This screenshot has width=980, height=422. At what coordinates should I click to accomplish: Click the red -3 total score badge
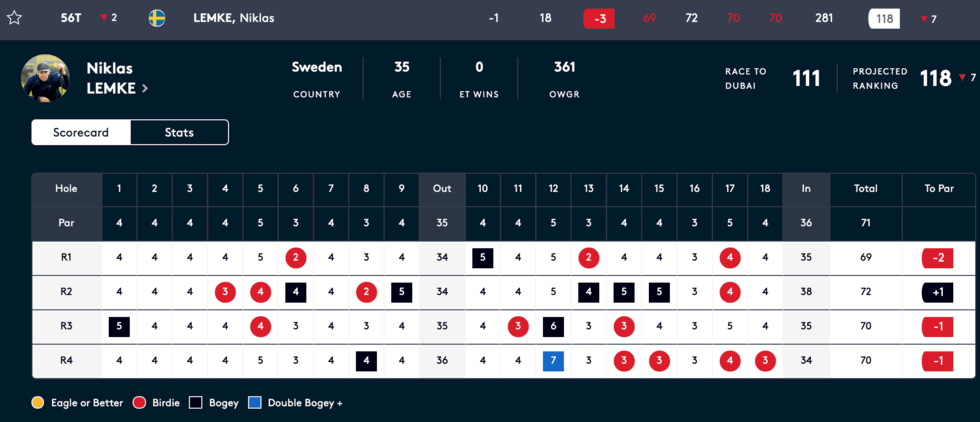pos(599,18)
